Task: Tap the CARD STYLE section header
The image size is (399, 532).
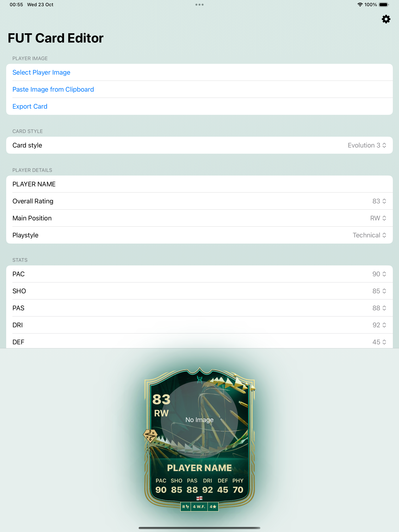Action: coord(28,131)
